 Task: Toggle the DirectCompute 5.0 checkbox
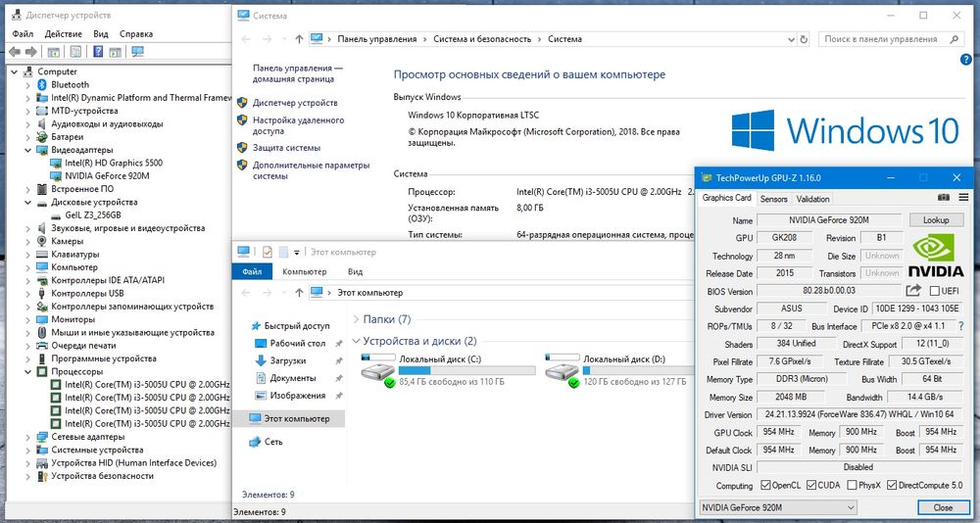coord(892,485)
